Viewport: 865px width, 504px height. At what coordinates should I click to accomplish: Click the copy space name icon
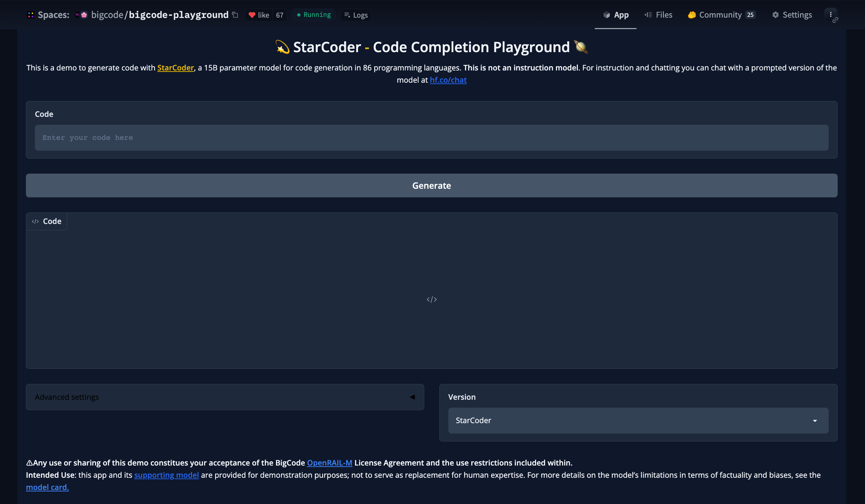coord(235,15)
